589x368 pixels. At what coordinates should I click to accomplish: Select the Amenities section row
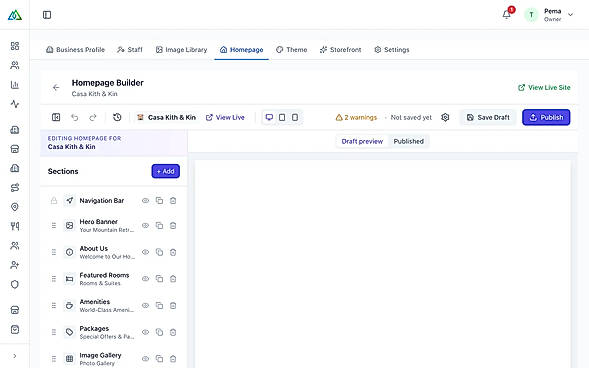click(113, 306)
